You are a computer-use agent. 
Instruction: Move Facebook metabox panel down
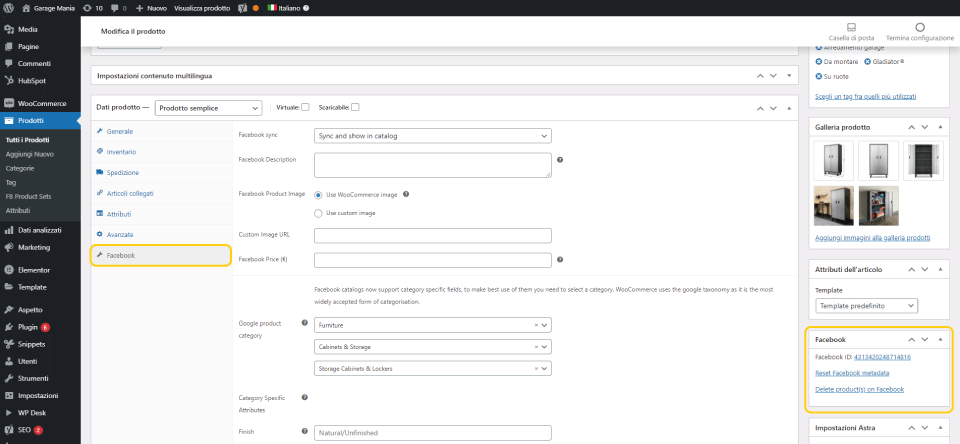coord(924,339)
